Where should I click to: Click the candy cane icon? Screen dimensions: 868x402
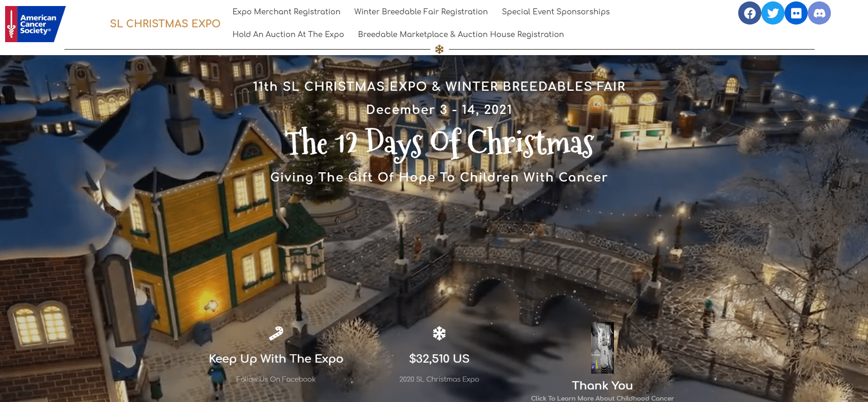(x=276, y=333)
